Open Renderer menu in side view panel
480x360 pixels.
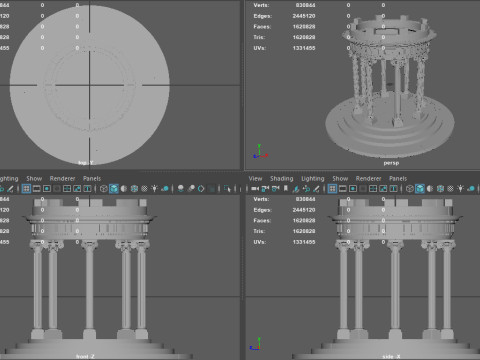(x=368, y=179)
